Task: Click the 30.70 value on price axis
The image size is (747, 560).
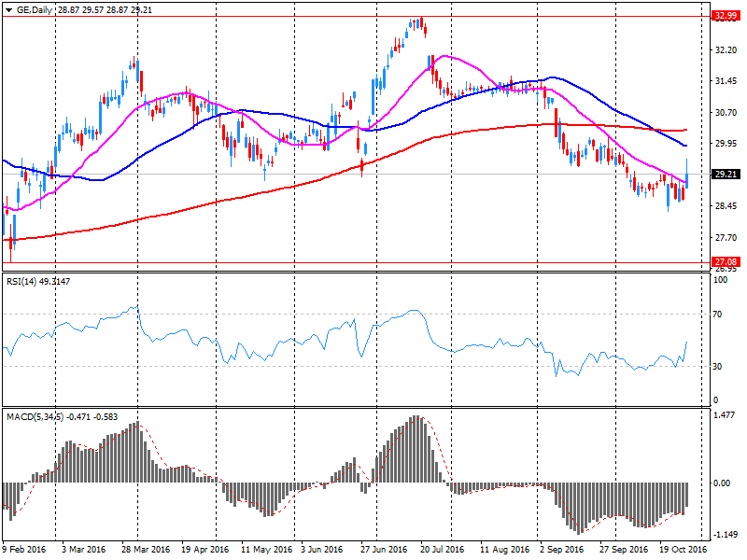Action: [721, 113]
